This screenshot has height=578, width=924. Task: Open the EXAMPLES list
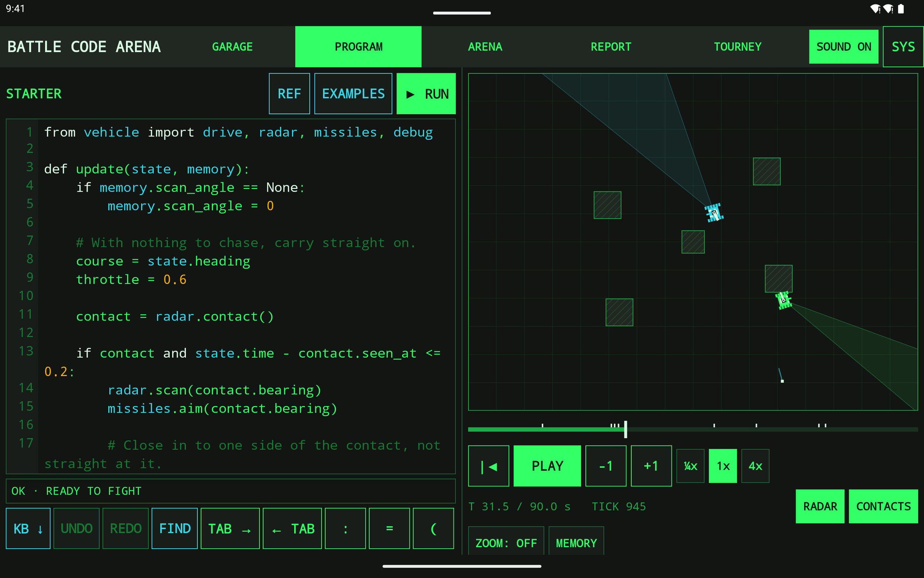[353, 94]
